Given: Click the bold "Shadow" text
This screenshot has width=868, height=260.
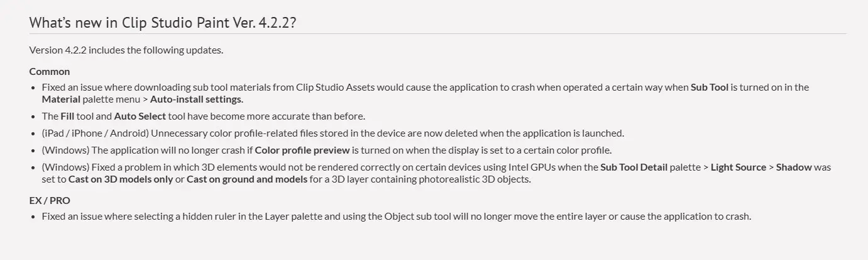Looking at the screenshot, I should pyautogui.click(x=794, y=167).
